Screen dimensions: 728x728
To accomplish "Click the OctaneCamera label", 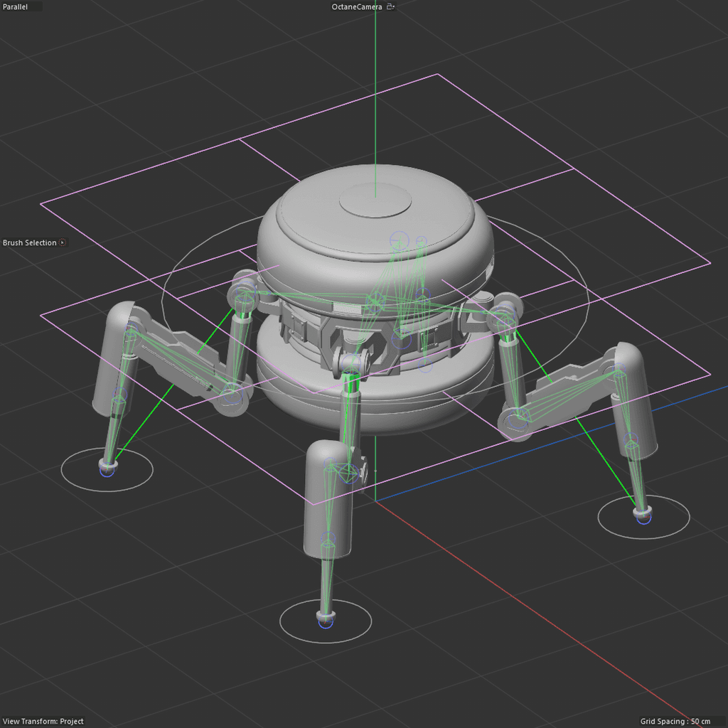I will 357,6.
